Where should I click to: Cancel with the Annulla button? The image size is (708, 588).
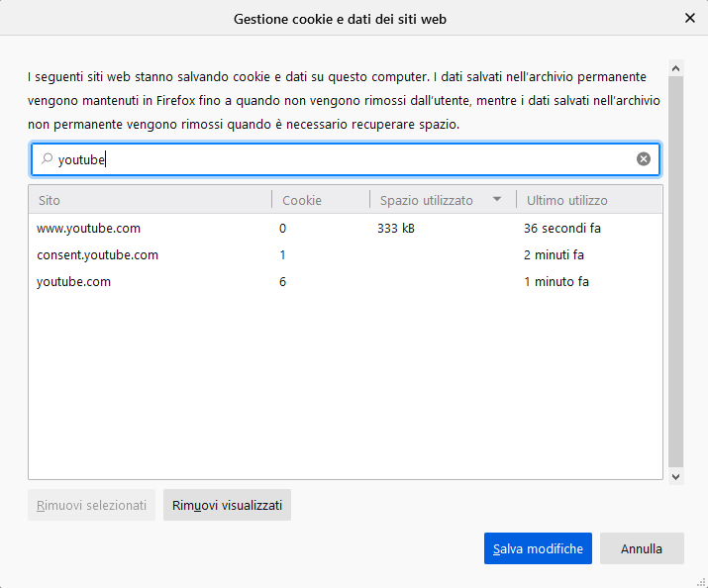tap(642, 548)
